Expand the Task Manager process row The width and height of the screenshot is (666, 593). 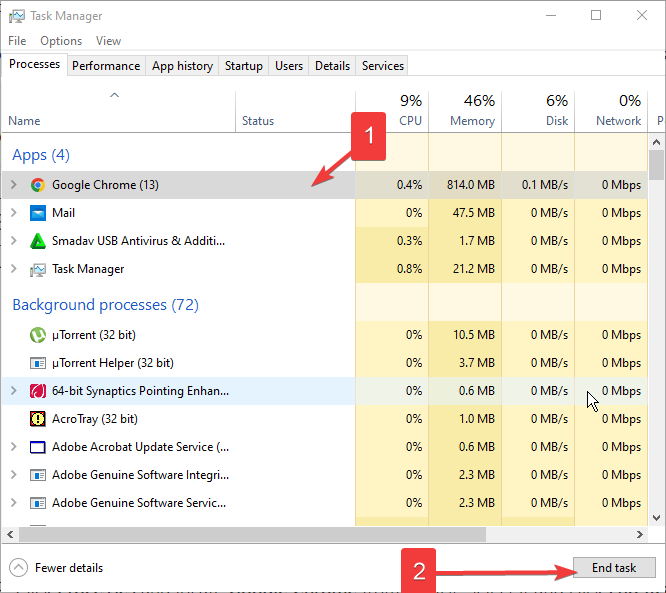click(x=14, y=269)
